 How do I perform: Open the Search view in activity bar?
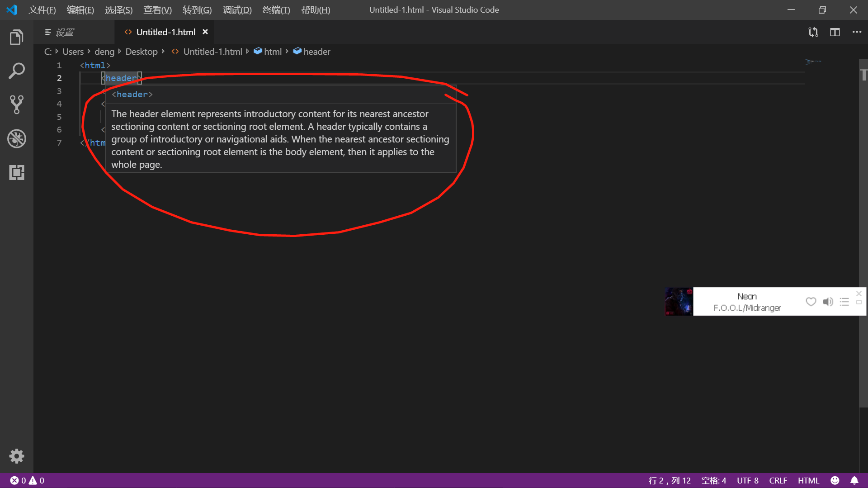[x=17, y=71]
